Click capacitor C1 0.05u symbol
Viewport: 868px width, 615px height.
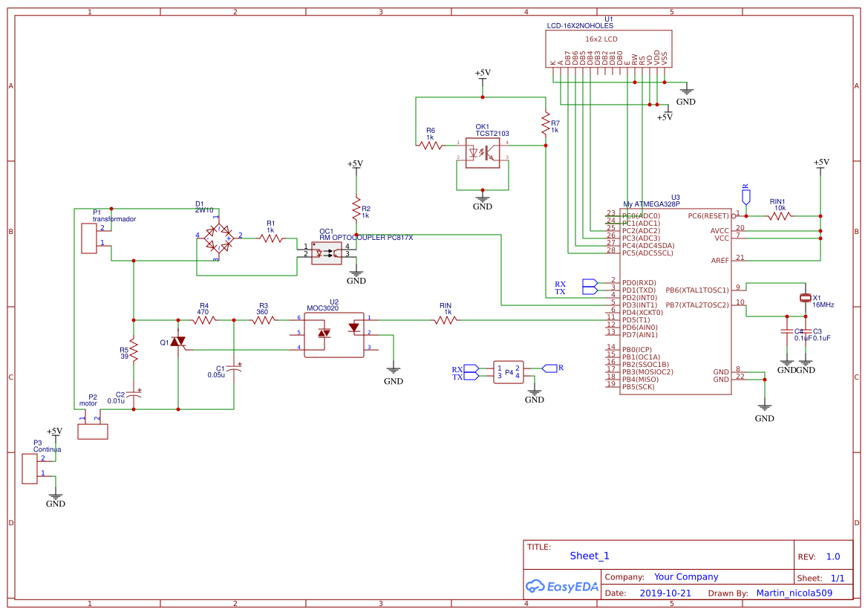pos(234,368)
